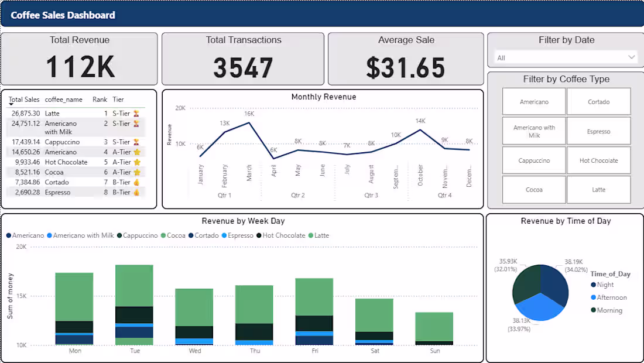Viewport: 644px width, 363px height.
Task: Click the trophy icon in the Latte row
Action: (136, 114)
